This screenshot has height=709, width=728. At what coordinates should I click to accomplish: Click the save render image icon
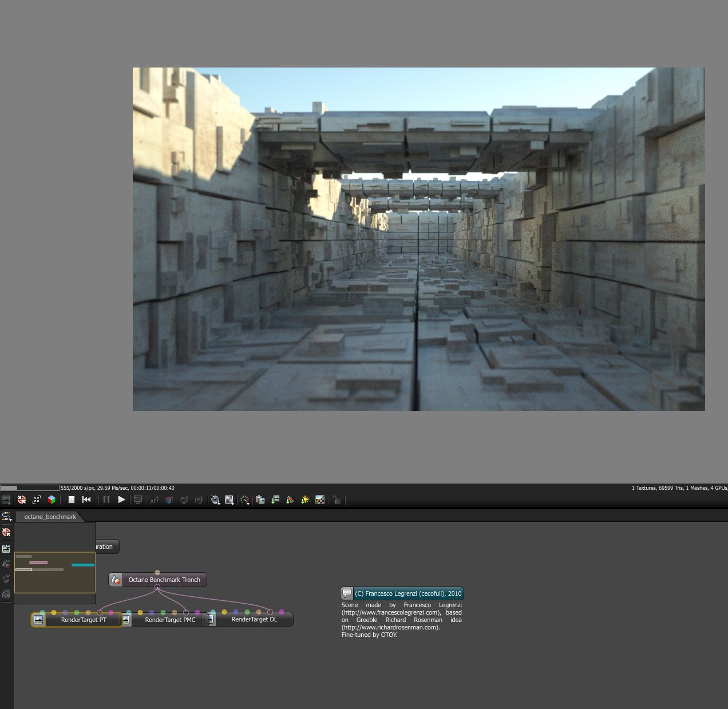275,500
